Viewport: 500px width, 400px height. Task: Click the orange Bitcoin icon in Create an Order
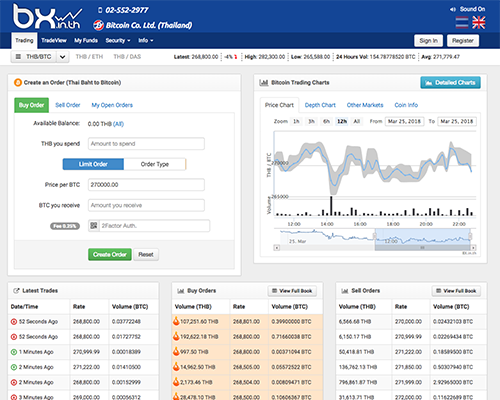tap(18, 82)
